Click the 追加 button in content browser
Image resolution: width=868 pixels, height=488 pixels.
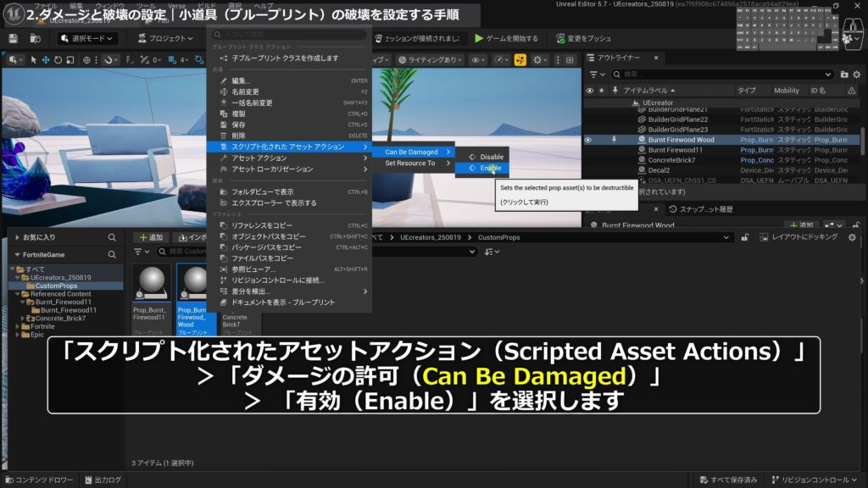[151, 237]
